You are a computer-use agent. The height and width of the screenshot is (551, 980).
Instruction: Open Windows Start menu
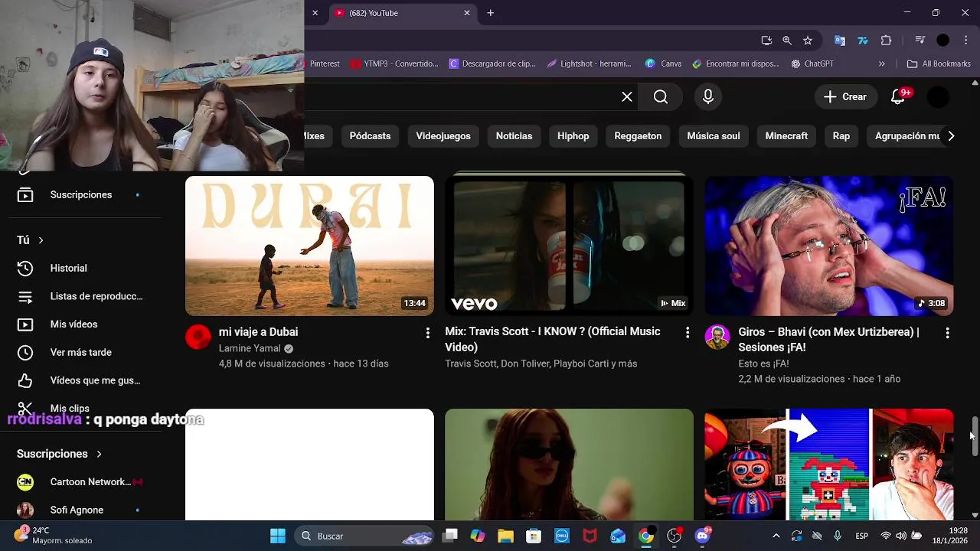click(x=278, y=536)
